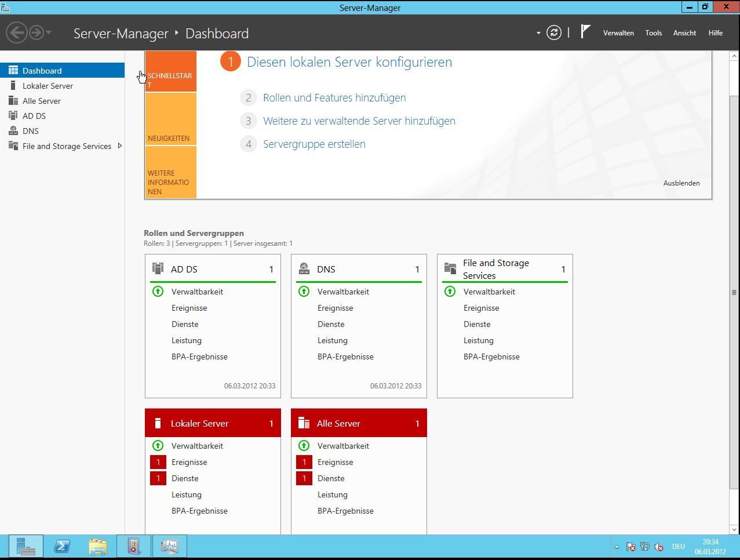Click Servergruppe erstellen link
Image resolution: width=740 pixels, height=560 pixels.
click(x=314, y=144)
